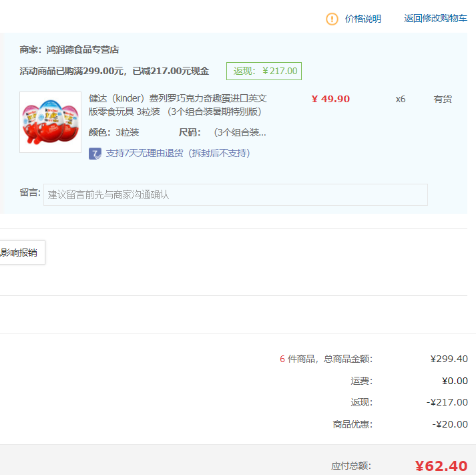Select the 有货 stock status text
Screen dimensions: 476x475
pos(443,99)
